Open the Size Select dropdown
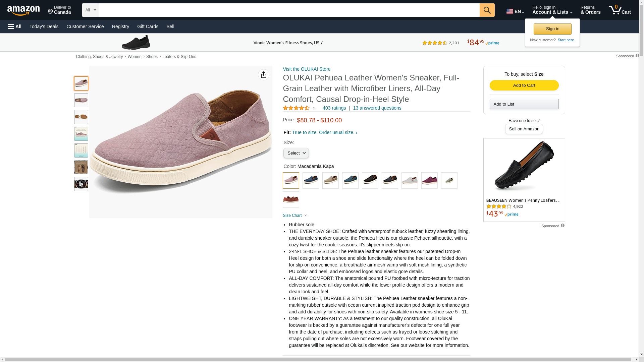Screen dimensions: 644x362 (296, 153)
